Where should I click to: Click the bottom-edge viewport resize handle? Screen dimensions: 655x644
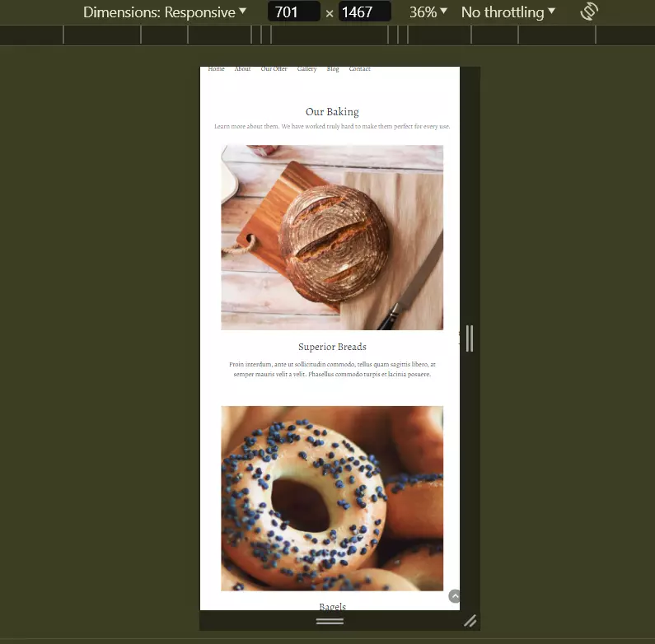point(330,621)
